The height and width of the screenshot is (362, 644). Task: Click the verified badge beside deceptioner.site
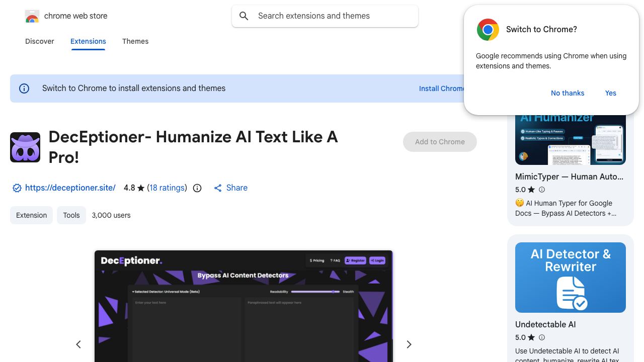pyautogui.click(x=17, y=188)
